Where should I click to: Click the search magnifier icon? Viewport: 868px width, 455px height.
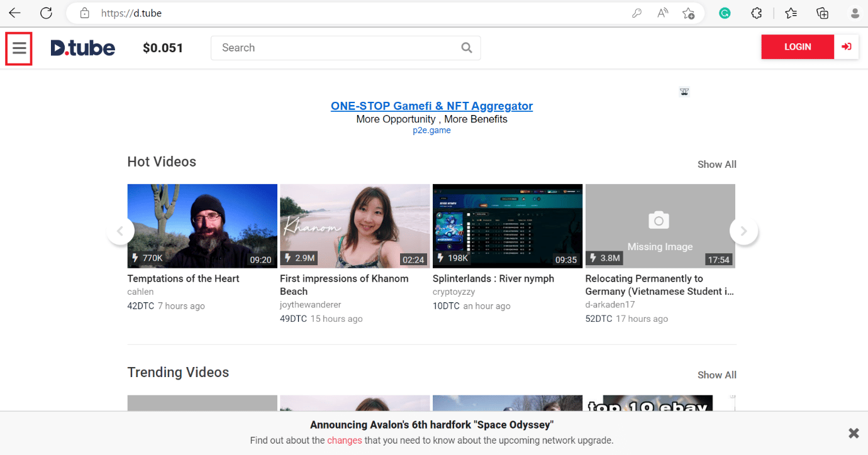(x=466, y=48)
